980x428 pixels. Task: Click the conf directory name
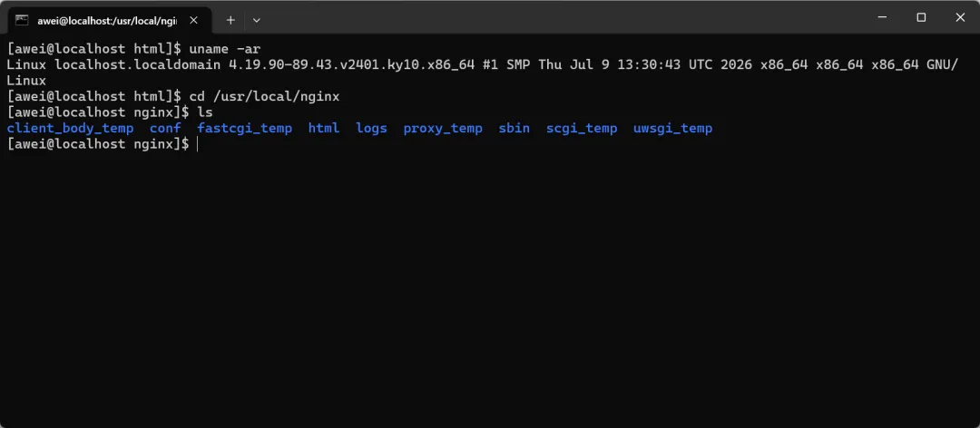pyautogui.click(x=166, y=129)
